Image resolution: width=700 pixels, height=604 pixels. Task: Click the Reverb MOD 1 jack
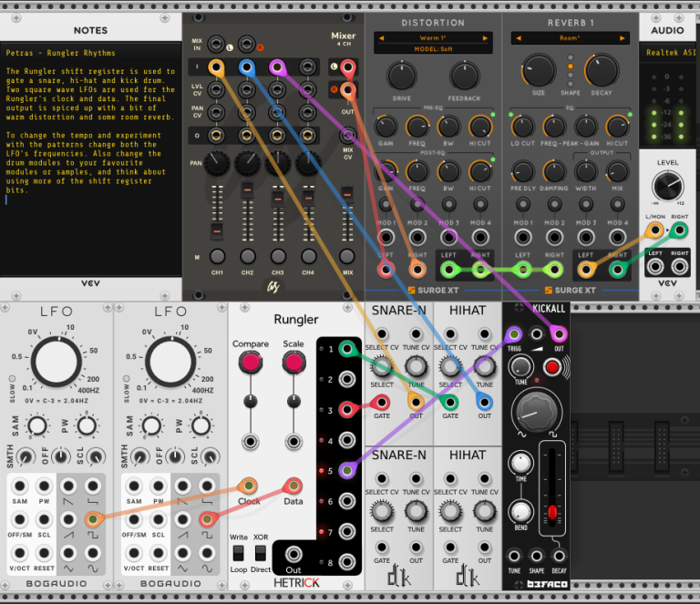coord(523,237)
